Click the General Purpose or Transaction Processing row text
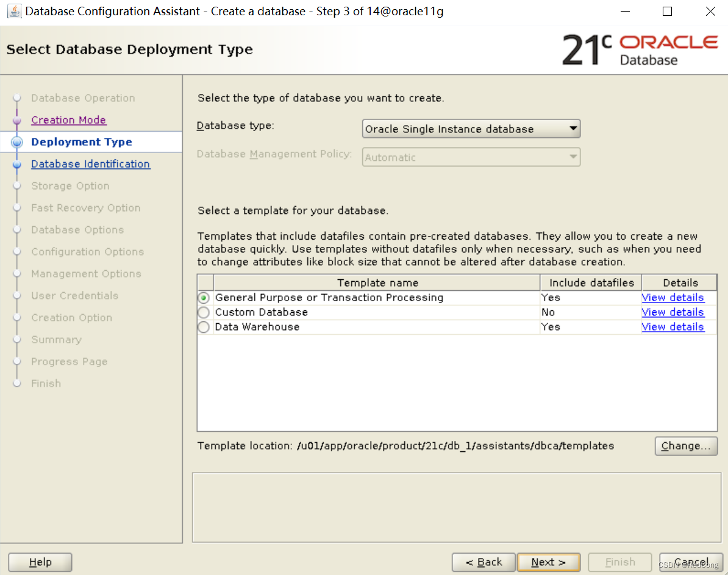 [329, 298]
